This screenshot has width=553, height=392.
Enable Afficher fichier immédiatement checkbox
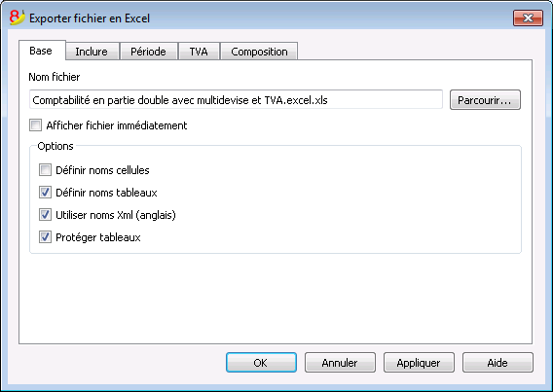[35, 125]
